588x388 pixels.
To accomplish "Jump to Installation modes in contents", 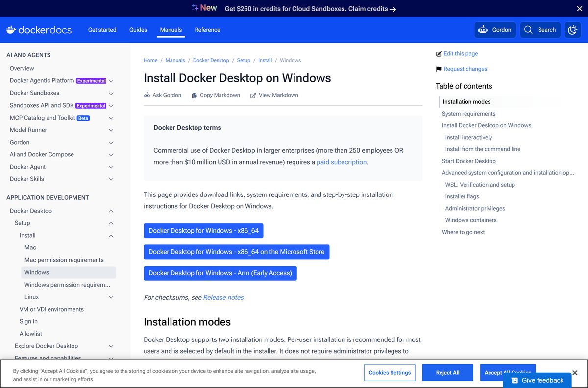I will coord(466,102).
